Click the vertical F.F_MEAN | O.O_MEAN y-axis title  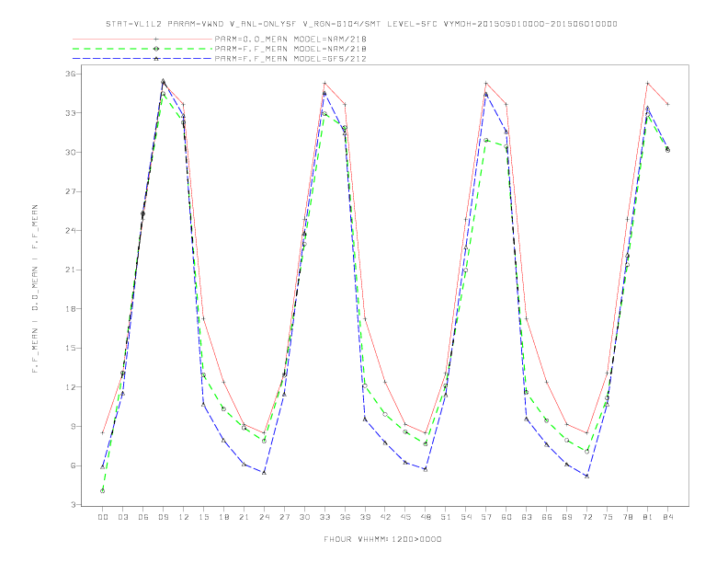point(35,289)
